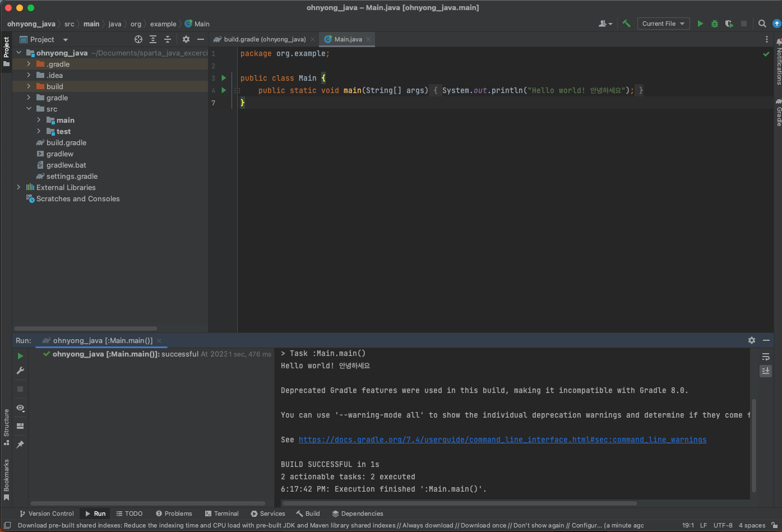The height and width of the screenshot is (532, 782).
Task: Start debugging with the bug icon
Action: (715, 24)
